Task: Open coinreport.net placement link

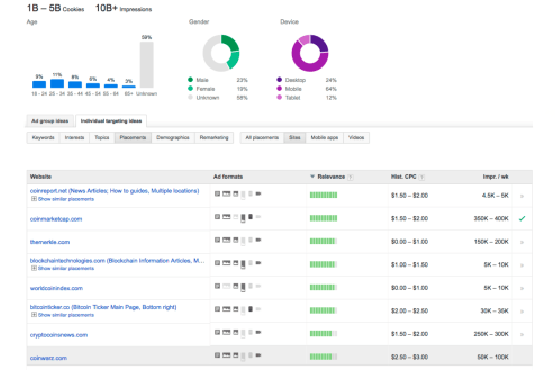Action: point(114,191)
